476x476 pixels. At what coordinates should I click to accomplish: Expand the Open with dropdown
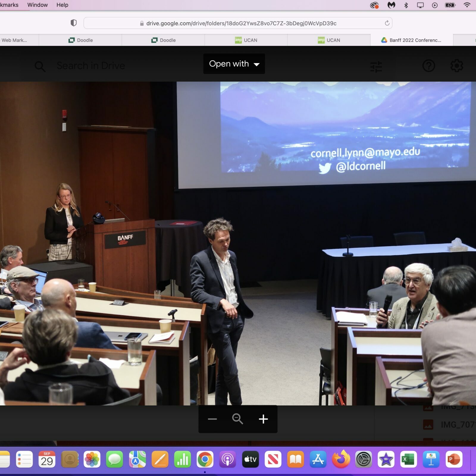pyautogui.click(x=234, y=64)
